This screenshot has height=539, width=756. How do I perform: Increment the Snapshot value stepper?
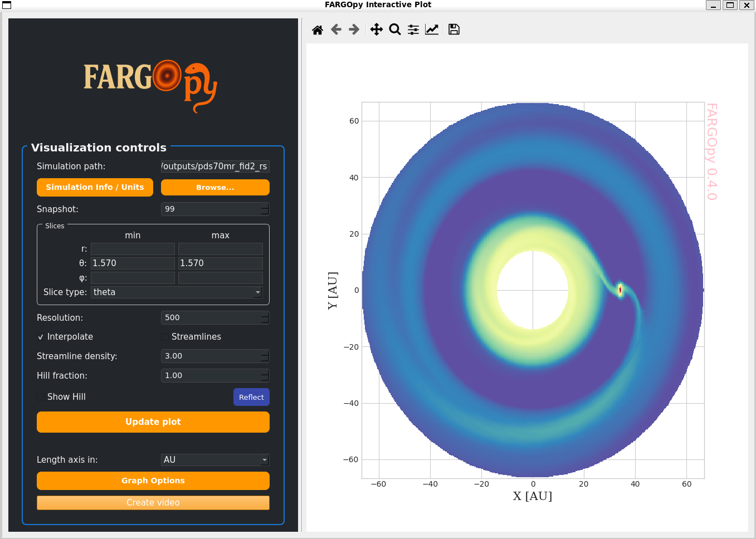(266, 207)
